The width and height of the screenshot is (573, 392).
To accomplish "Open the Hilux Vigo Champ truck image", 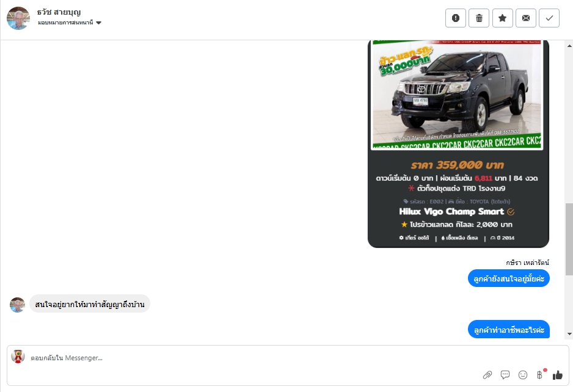I will point(457,95).
